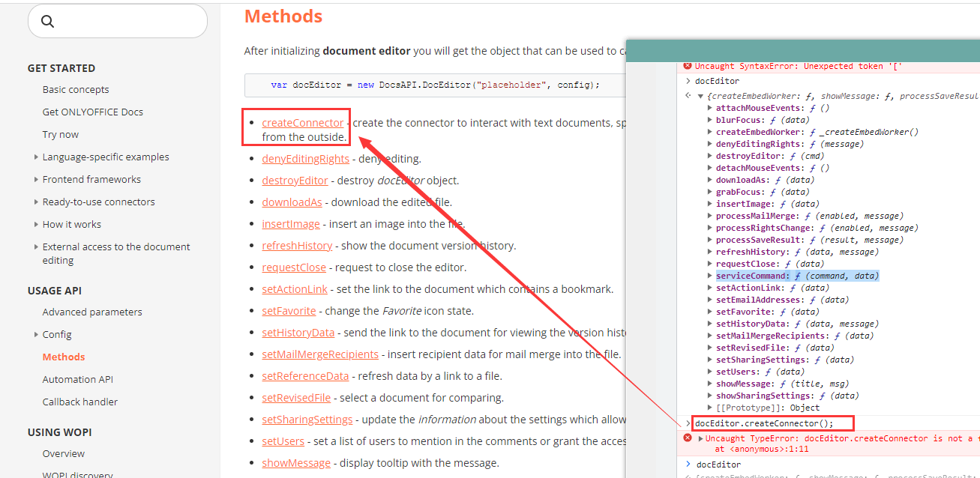Open the setMailMergeRecipients method link
The image size is (980, 478).
coord(320,354)
